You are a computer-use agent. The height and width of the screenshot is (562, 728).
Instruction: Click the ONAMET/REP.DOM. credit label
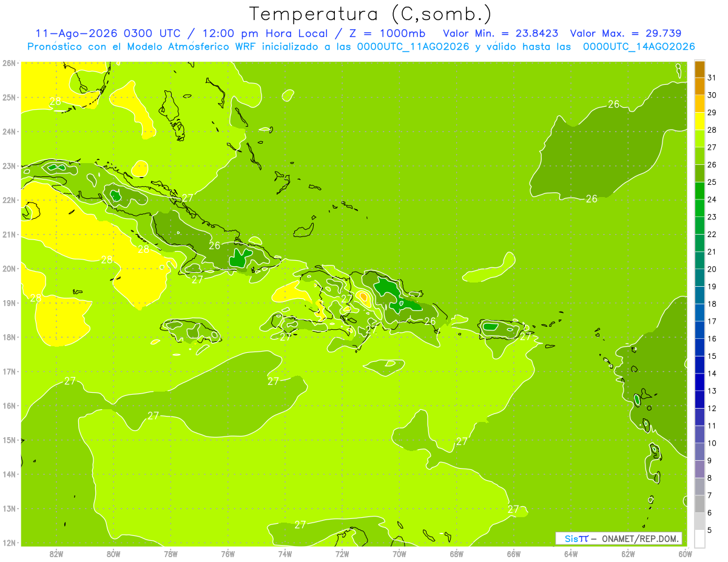(640, 538)
